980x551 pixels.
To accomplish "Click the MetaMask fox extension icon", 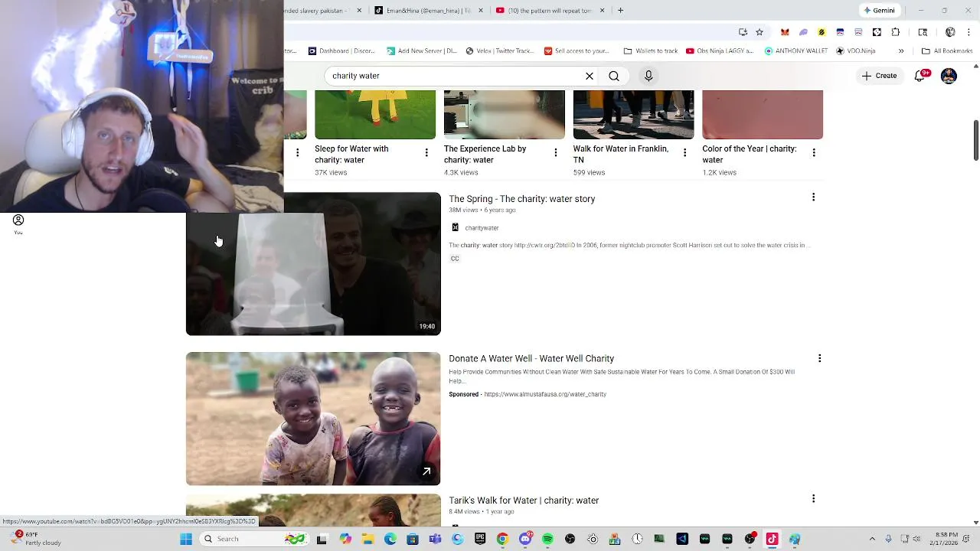I will point(785,32).
